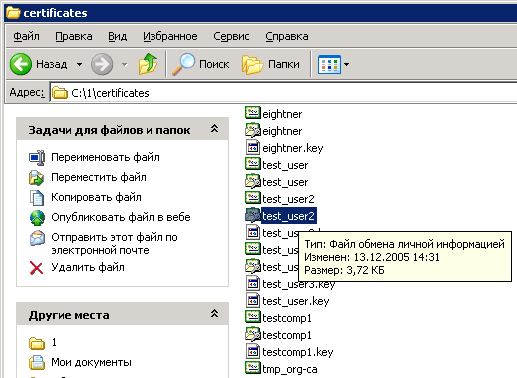Collapse the Задачи для файлов и папок panel

click(x=215, y=129)
